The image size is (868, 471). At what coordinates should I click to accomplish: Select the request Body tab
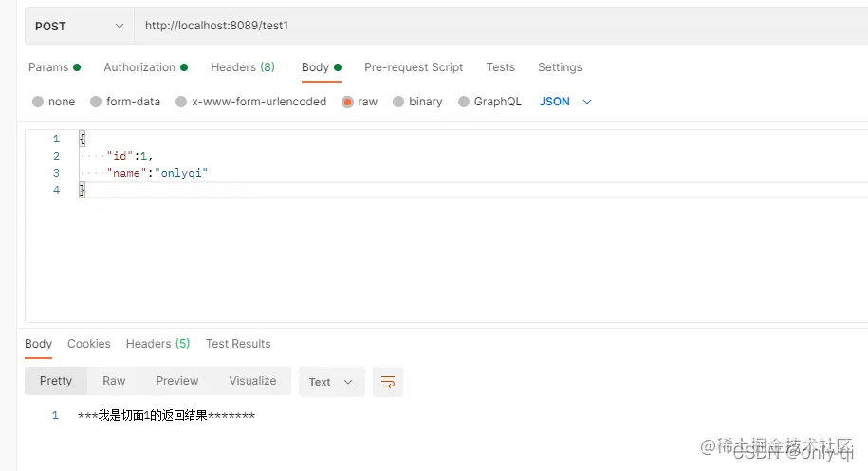coord(321,67)
